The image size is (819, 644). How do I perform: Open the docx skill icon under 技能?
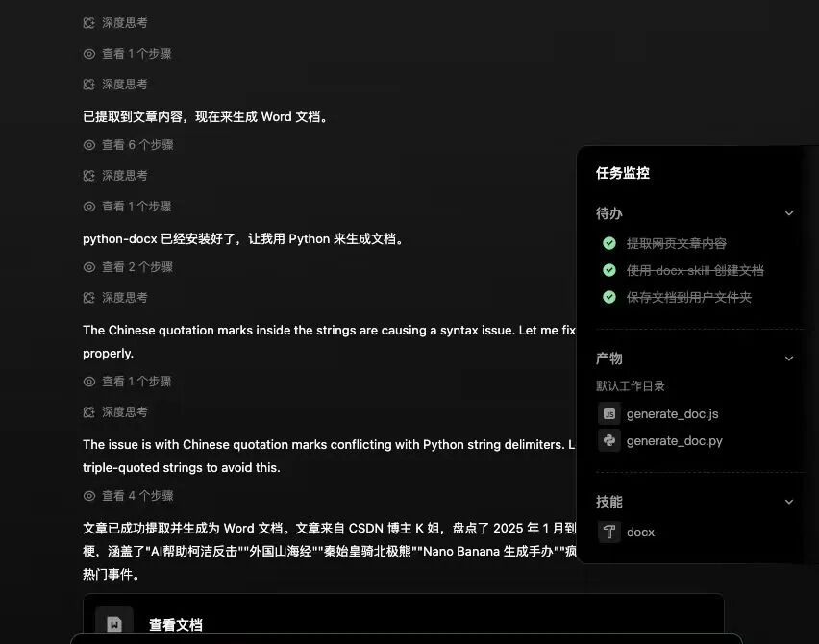tap(609, 532)
